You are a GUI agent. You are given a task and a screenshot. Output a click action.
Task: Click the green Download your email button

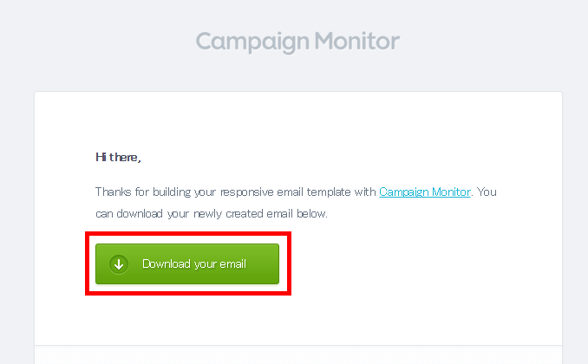click(x=187, y=263)
